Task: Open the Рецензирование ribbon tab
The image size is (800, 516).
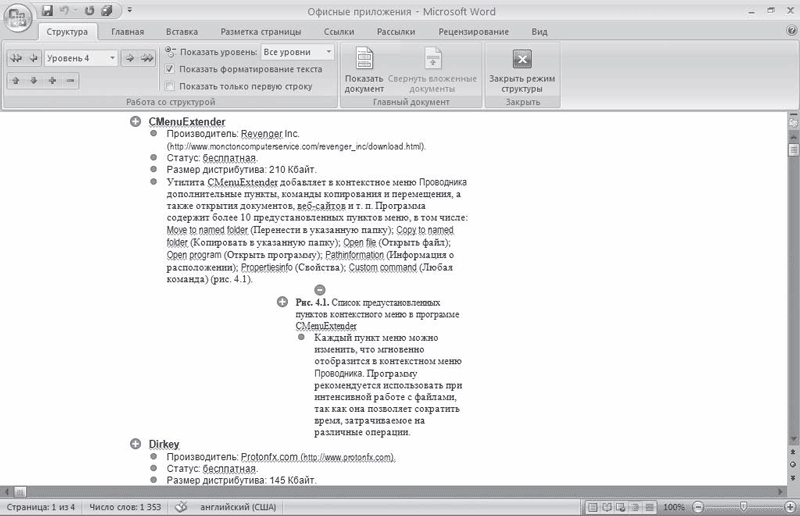Action: tap(473, 32)
